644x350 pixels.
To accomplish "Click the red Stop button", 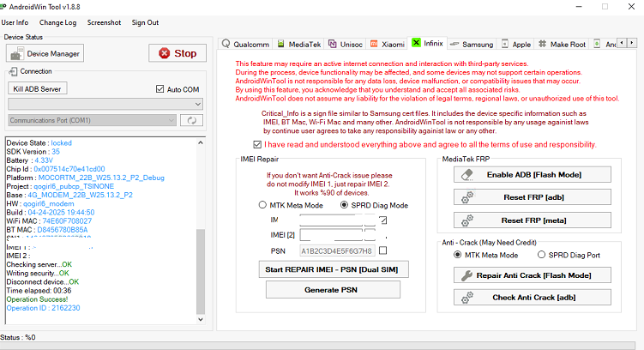I will coord(178,53).
